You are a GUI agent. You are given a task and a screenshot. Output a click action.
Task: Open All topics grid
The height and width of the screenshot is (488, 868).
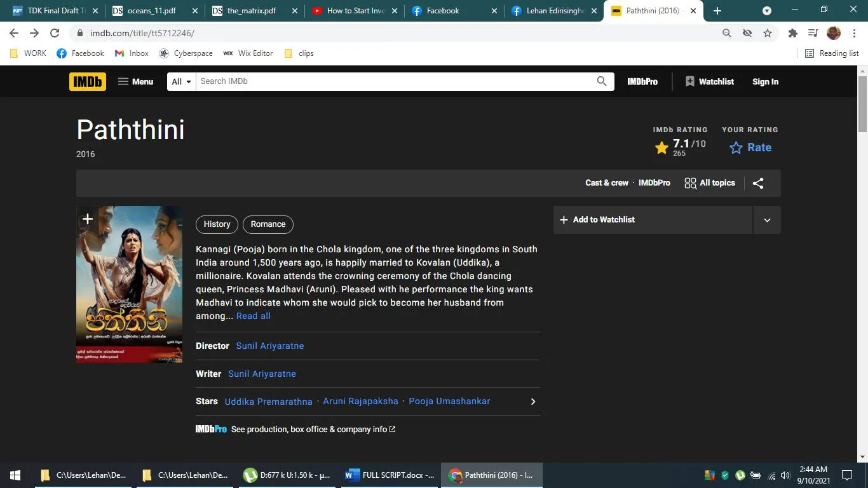click(710, 183)
